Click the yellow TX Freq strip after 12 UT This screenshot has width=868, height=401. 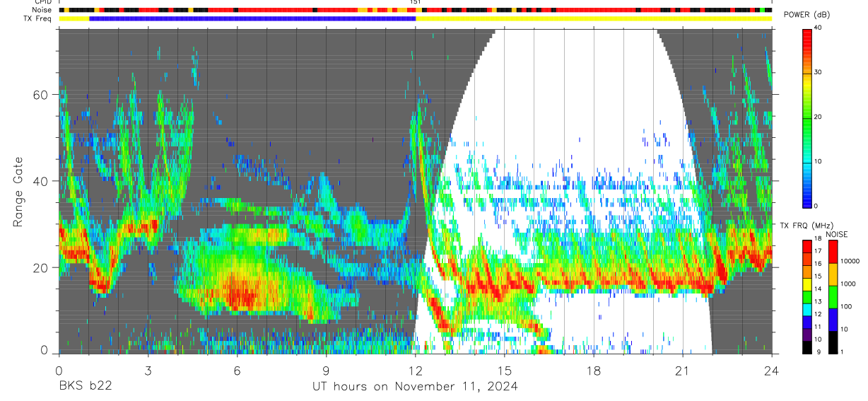pos(594,18)
